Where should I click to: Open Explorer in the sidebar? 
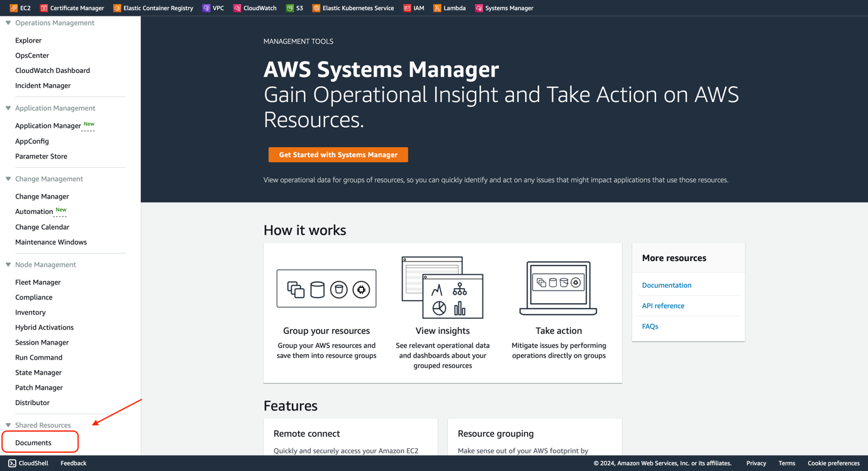(28, 40)
